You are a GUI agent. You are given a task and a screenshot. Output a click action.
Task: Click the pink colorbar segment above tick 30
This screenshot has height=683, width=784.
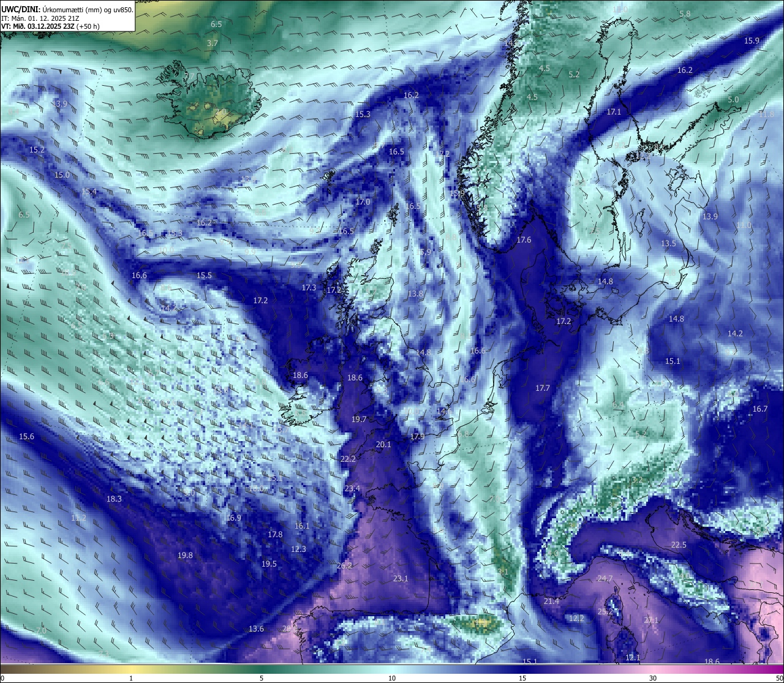click(653, 668)
